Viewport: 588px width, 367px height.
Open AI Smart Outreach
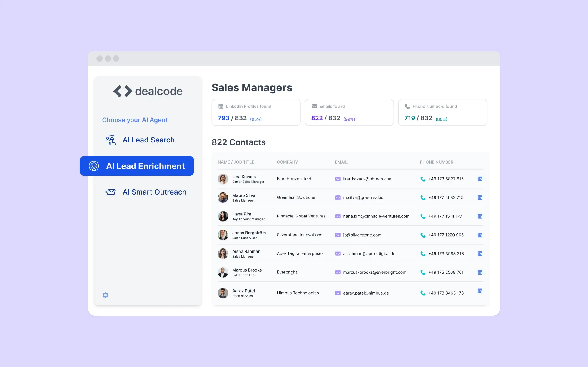coord(154,192)
